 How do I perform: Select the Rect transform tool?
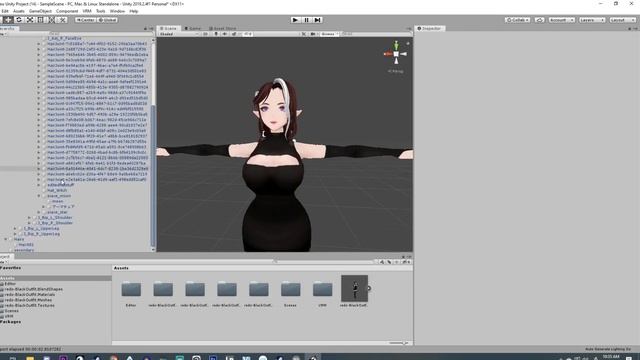pos(40,20)
